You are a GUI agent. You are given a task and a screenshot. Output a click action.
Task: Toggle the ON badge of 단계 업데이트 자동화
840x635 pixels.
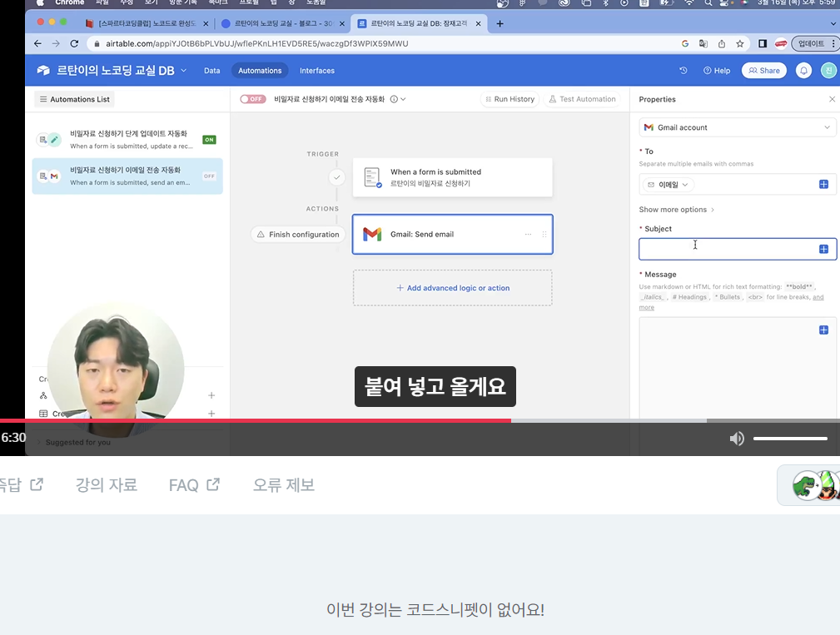click(x=209, y=140)
